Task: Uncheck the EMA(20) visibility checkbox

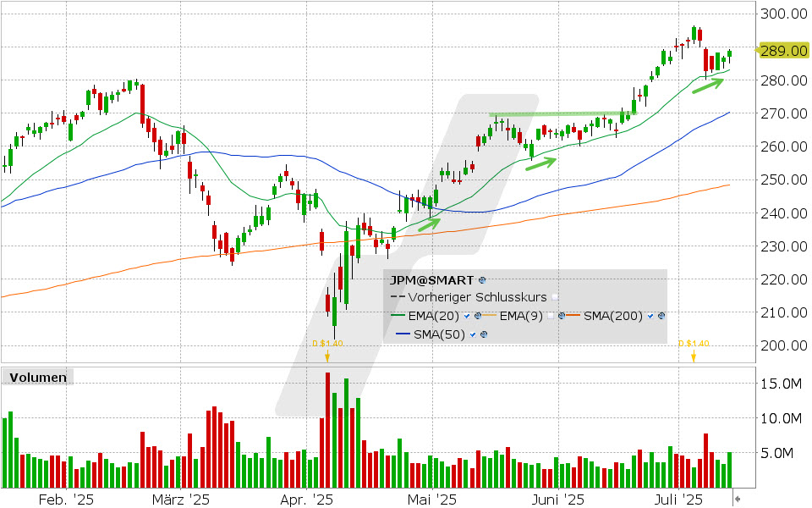Action: pos(467,316)
